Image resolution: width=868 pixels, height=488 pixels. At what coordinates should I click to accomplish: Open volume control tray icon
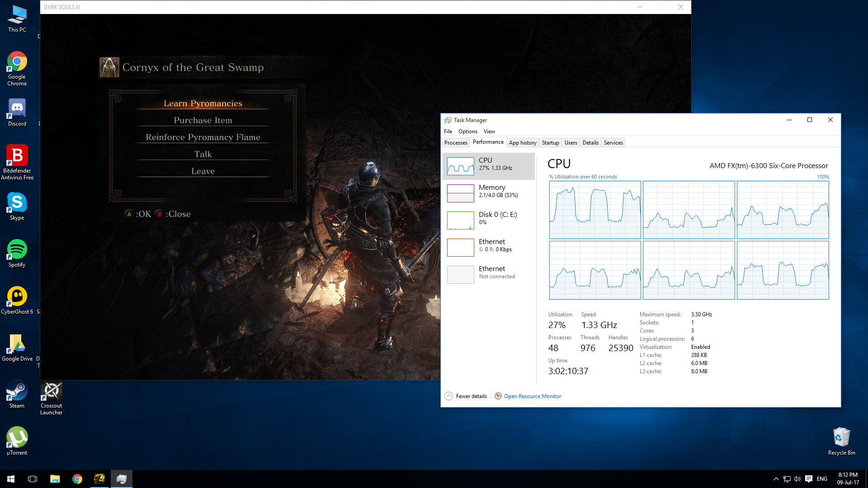pyautogui.click(x=797, y=479)
